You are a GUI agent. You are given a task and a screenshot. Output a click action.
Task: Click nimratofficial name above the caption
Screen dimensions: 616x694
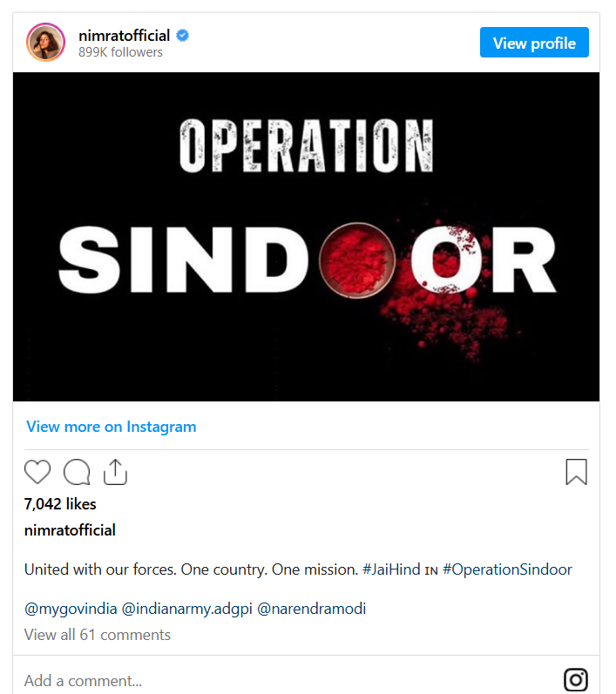[x=70, y=530]
